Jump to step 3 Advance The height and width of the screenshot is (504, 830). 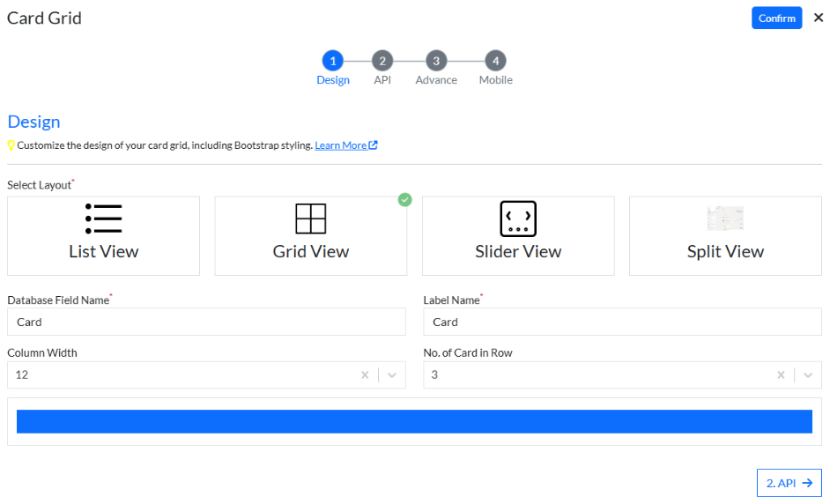coord(435,61)
